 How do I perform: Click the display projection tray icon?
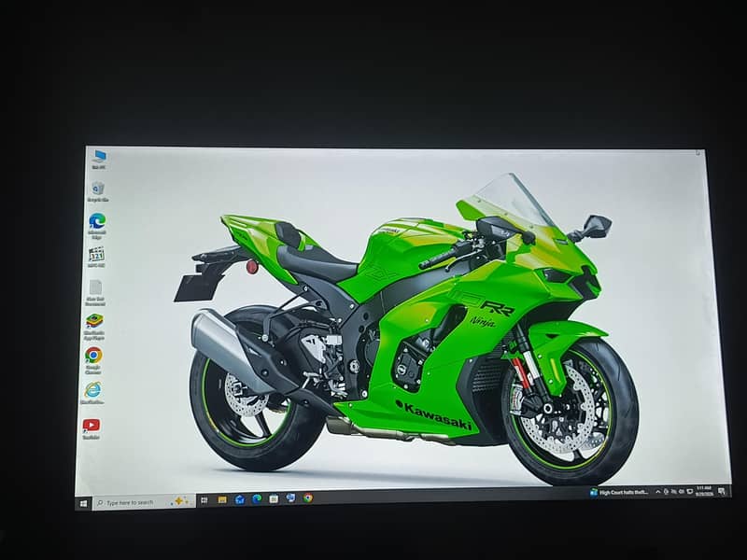tap(690, 492)
